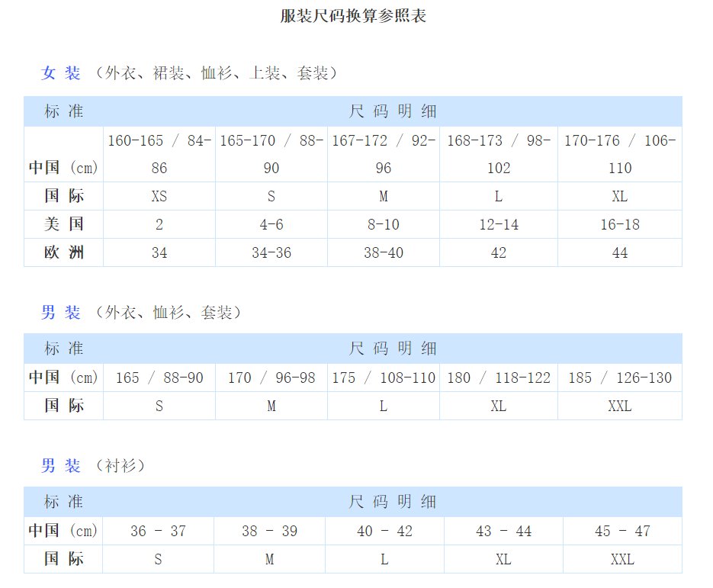Image resolution: width=713 pixels, height=588 pixels.
Task: Select the 185 / 126-130 cell
Action: tap(620, 378)
